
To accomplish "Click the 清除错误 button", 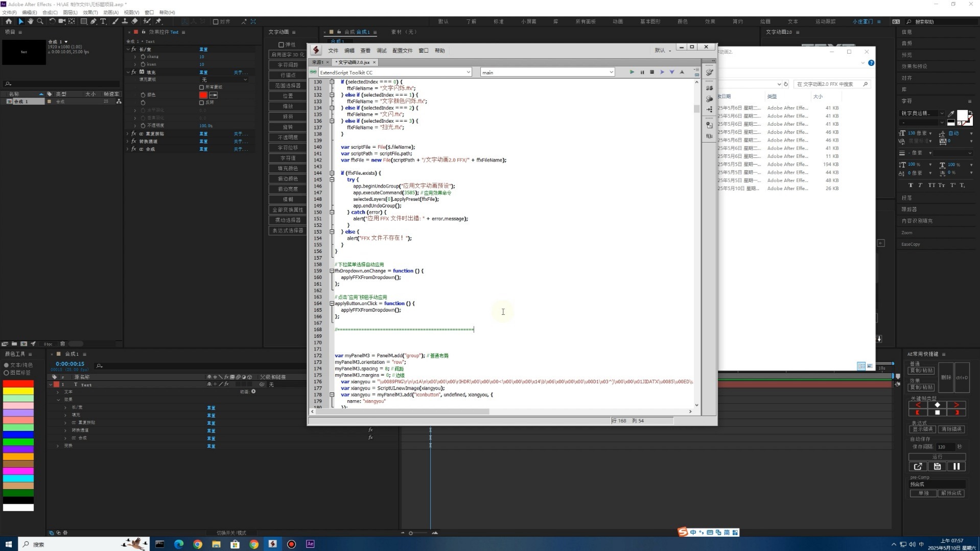I will (x=951, y=429).
